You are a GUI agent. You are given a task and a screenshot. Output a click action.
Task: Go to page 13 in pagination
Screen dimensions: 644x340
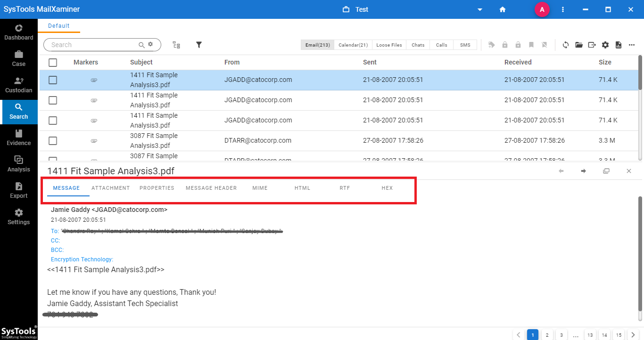[x=590, y=335]
